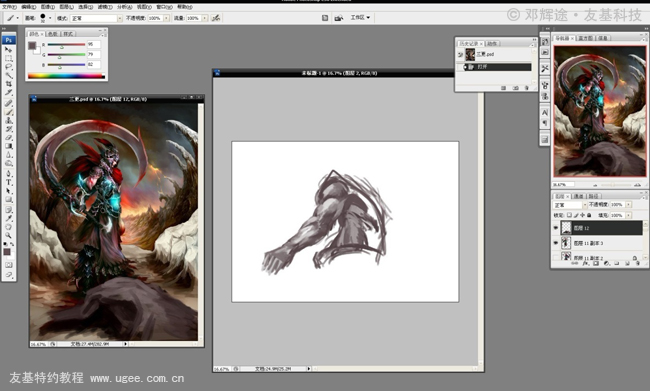The image size is (650, 391).
Task: Select the Rectangular Marquee tool
Action: pyautogui.click(x=8, y=58)
